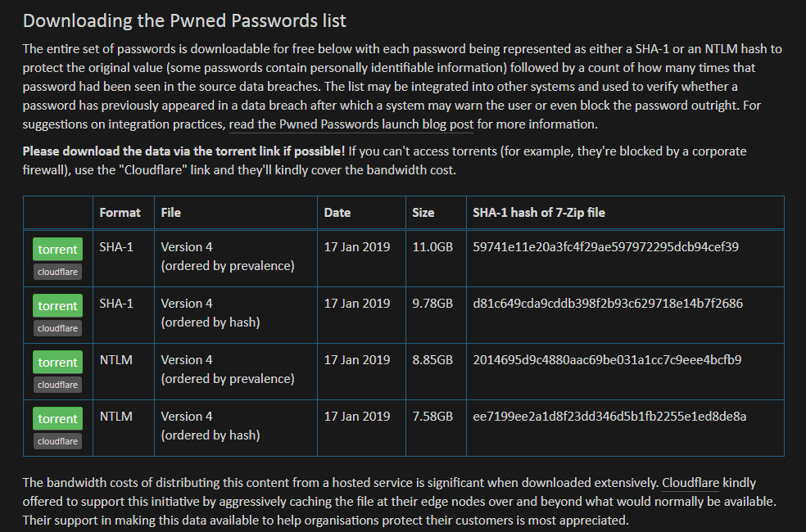Click the 11.0GB size cell

pos(432,247)
